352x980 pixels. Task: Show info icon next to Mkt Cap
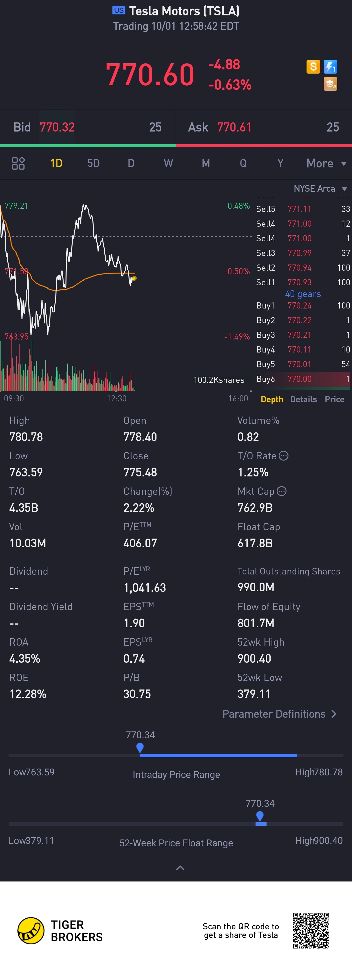(282, 491)
